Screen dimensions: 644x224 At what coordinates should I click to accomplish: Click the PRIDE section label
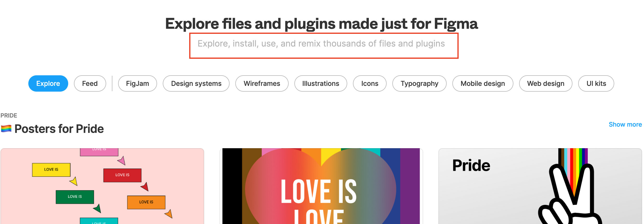tap(9, 115)
